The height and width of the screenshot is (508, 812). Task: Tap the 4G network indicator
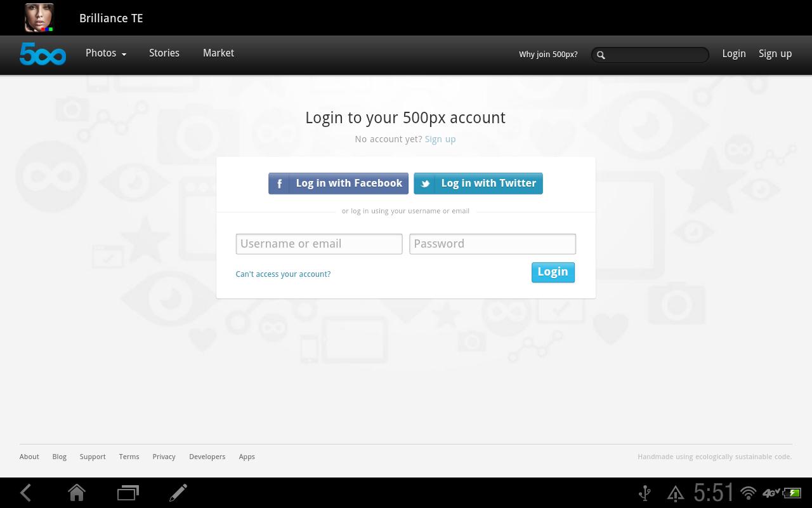coord(771,493)
